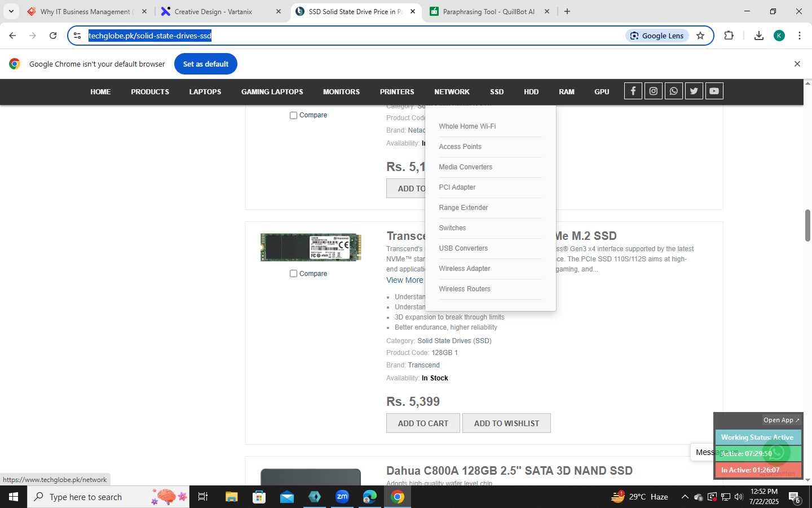The image size is (812, 508).
Task: Open the GPU menu item
Action: click(x=602, y=92)
